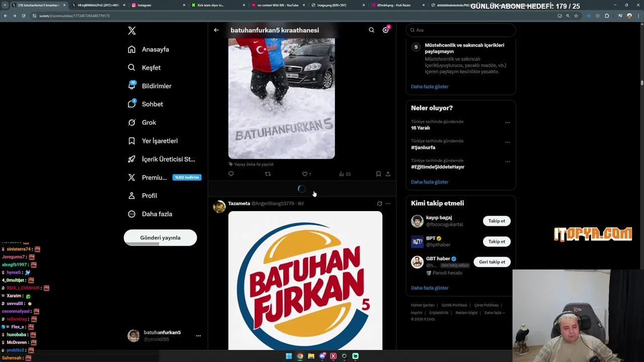Open options for 16 Yaralı trend
The height and width of the screenshot is (362, 644).
coord(507,122)
